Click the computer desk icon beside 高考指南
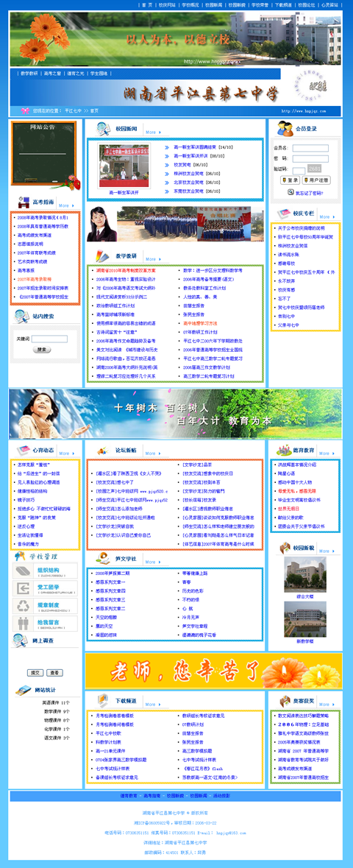The image size is (353, 868). click(23, 202)
